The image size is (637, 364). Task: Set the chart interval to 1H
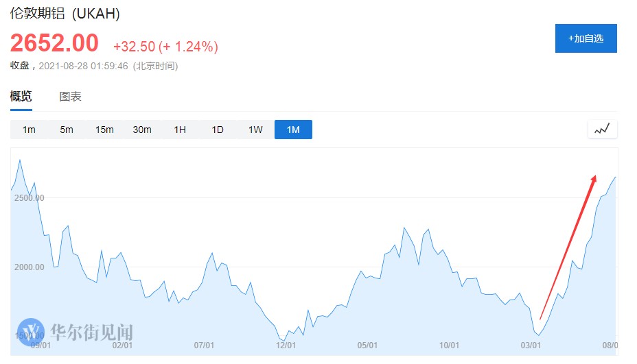coord(180,130)
